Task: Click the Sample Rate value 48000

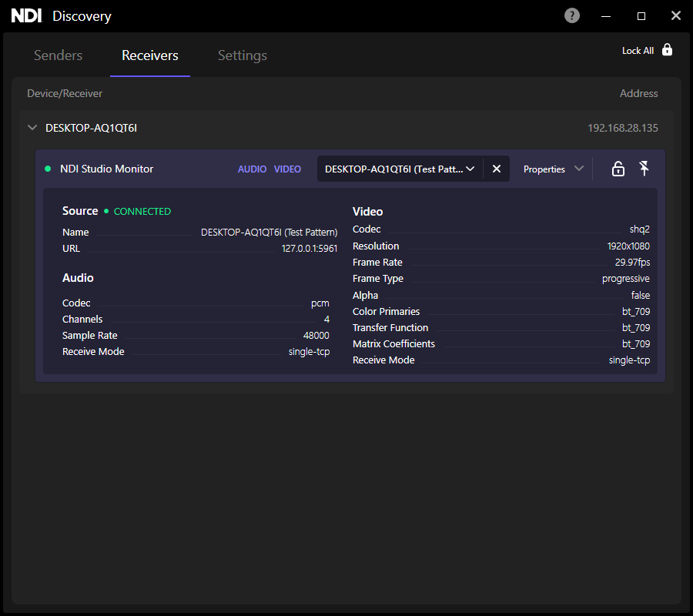Action: point(316,336)
